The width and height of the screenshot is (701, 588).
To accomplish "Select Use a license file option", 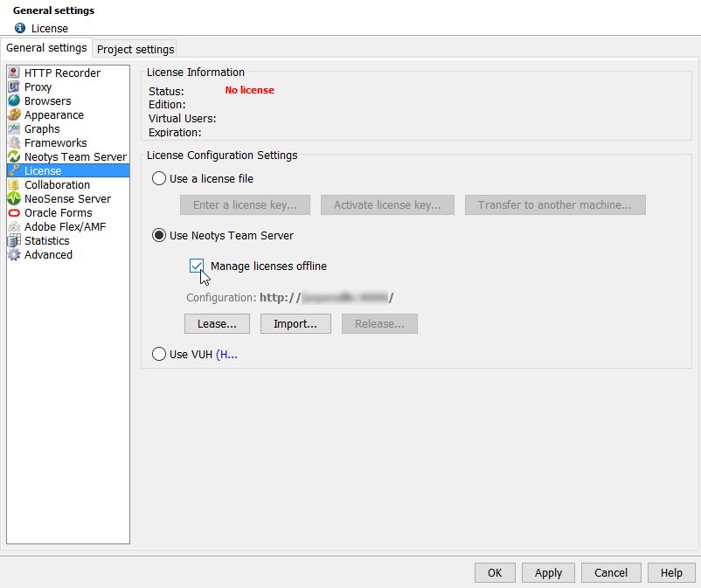I will [x=159, y=179].
